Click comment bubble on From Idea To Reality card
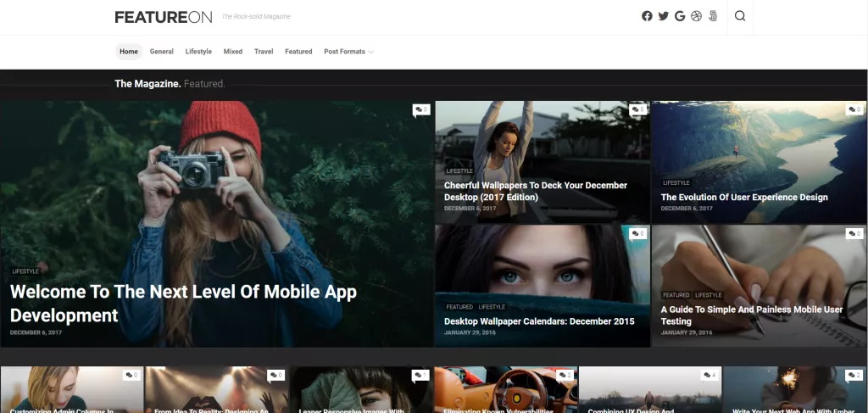 pos(276,376)
